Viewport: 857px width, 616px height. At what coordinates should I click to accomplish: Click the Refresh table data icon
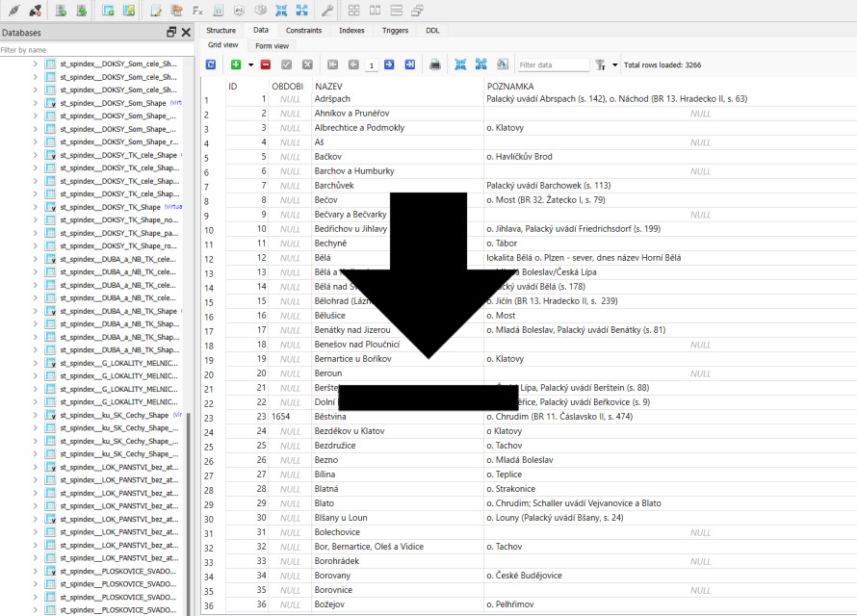211,64
